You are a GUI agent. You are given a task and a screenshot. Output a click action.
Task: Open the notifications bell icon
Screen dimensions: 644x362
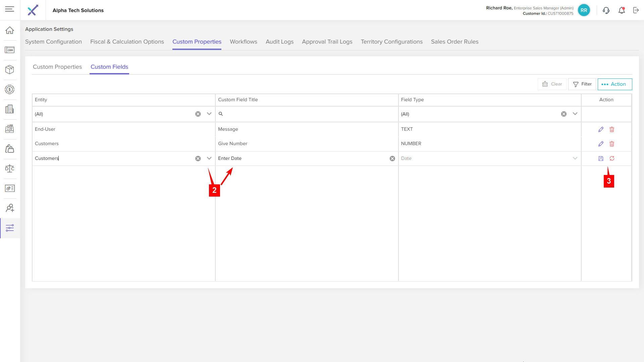(622, 10)
